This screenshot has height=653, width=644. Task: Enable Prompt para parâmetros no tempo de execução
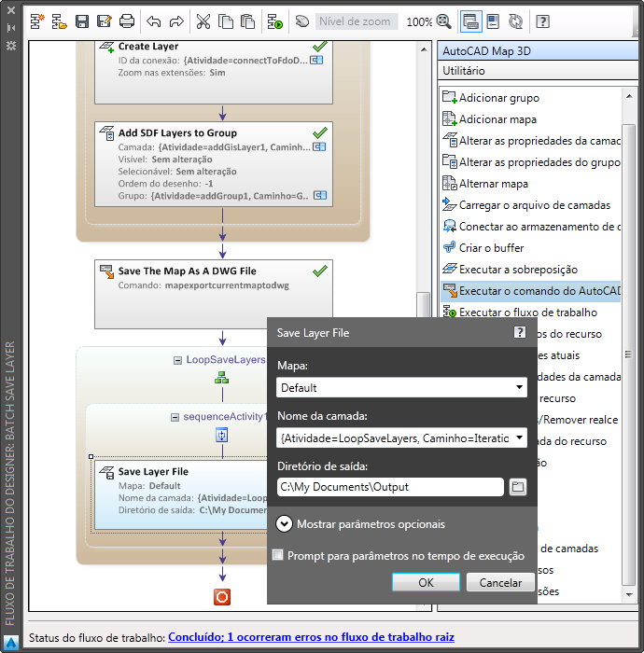click(x=278, y=555)
